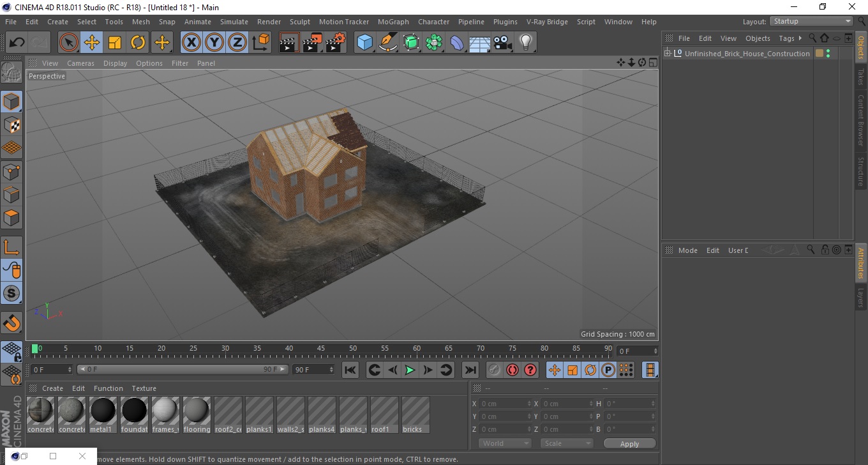Go to start of animation
This screenshot has width=868, height=465.
click(x=350, y=370)
